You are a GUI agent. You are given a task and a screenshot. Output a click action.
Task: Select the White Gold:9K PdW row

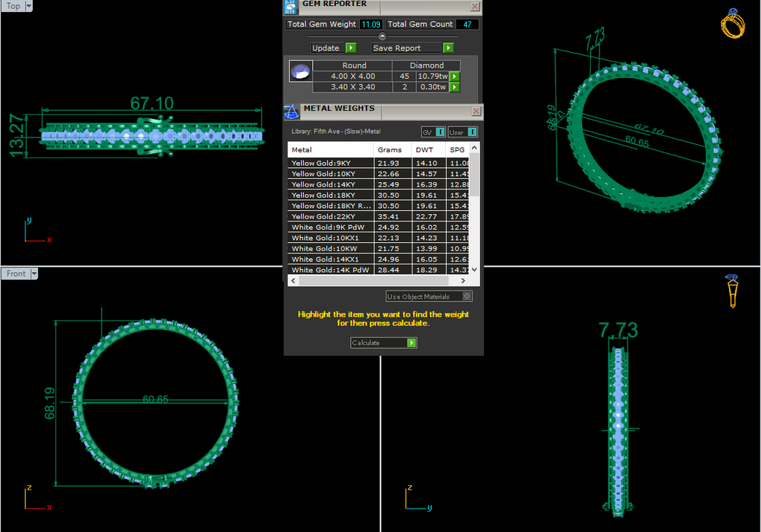coord(378,227)
